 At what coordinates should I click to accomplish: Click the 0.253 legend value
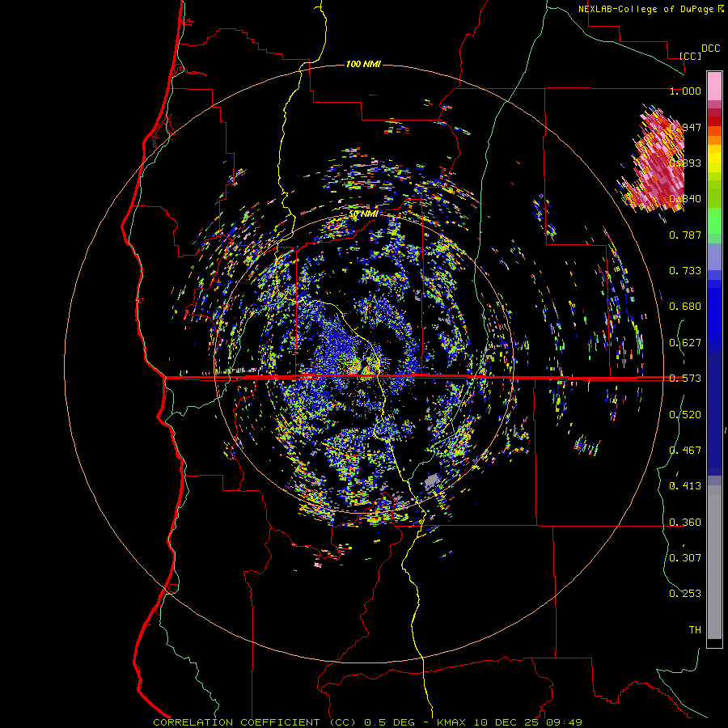coord(685,594)
